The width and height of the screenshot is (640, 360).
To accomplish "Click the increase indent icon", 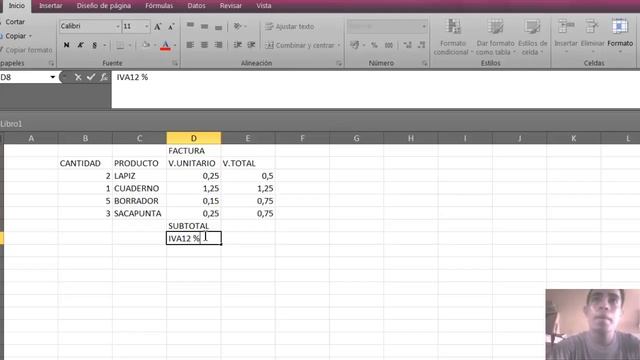I will (x=251, y=45).
